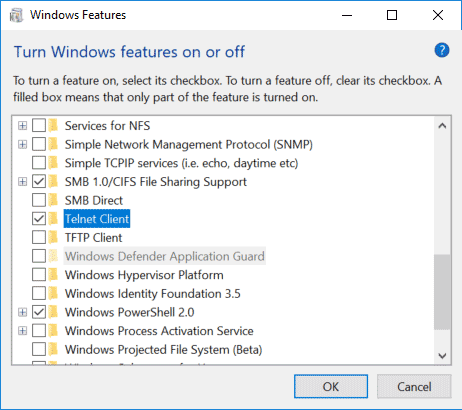The height and width of the screenshot is (410, 462).
Task: Click faded folder icon beside Windows Defender Application Guard
Action: pos(53,256)
